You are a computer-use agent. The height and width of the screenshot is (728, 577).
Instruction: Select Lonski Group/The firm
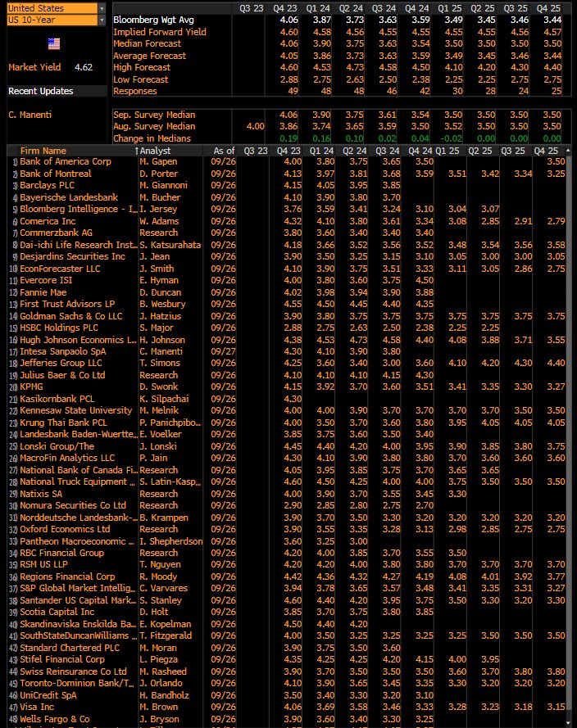(57, 446)
